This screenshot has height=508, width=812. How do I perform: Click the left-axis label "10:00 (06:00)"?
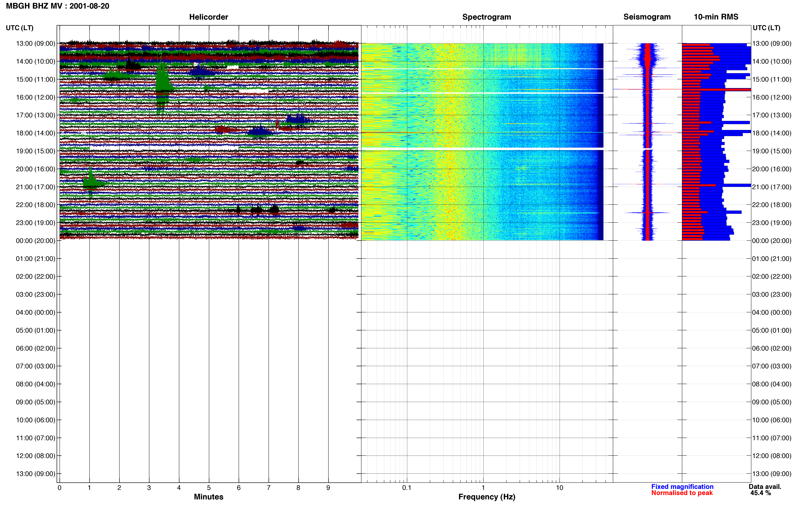tap(36, 420)
